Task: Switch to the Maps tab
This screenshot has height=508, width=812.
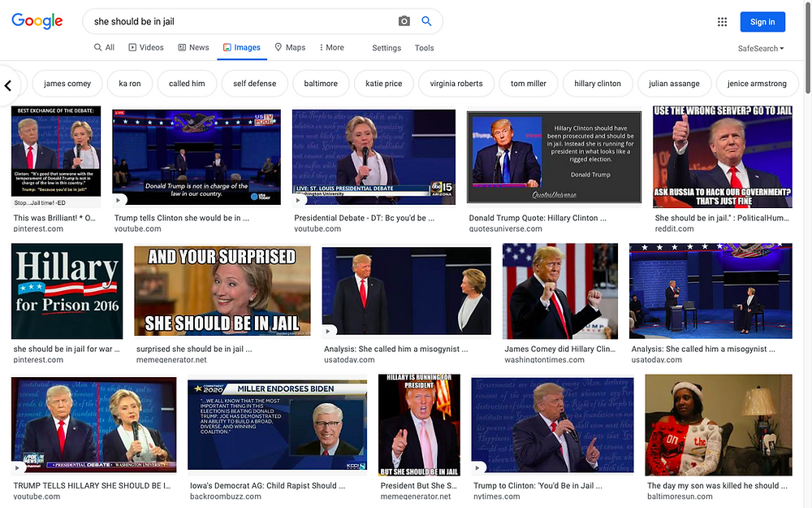Action: point(290,47)
